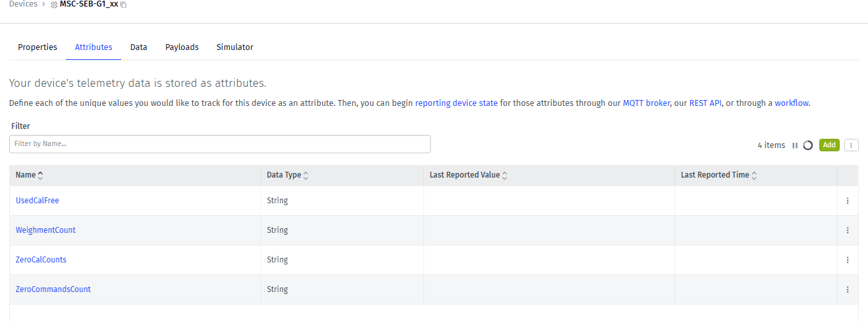
Task: Click the device chip icon in breadcrumb
Action: [x=54, y=5]
